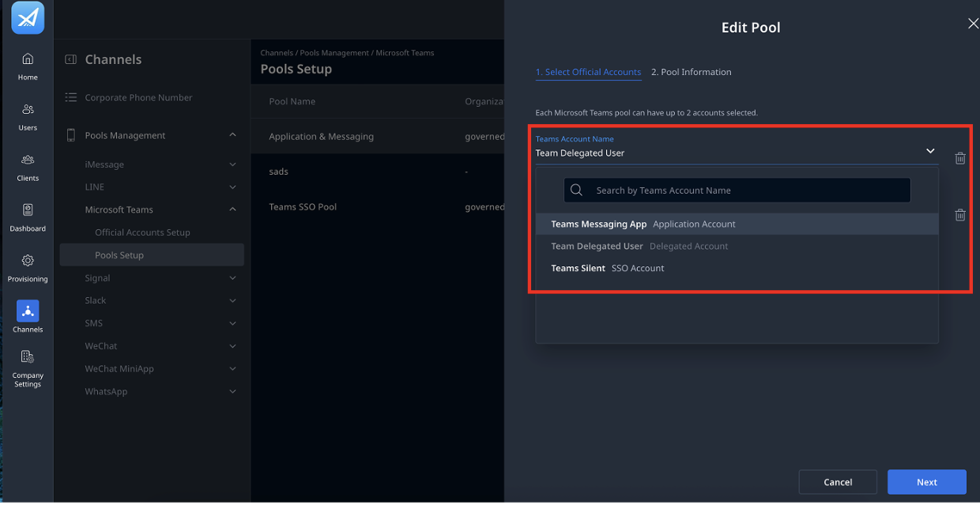980x509 pixels.
Task: Open the Dashboard sidebar icon
Action: 28,210
